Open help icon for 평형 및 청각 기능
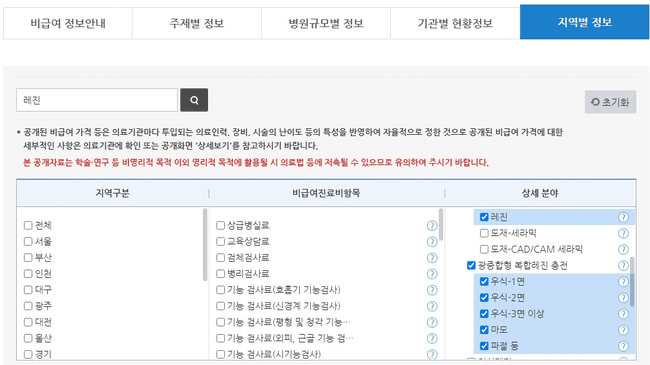This screenshot has width=650, height=365. click(432, 322)
